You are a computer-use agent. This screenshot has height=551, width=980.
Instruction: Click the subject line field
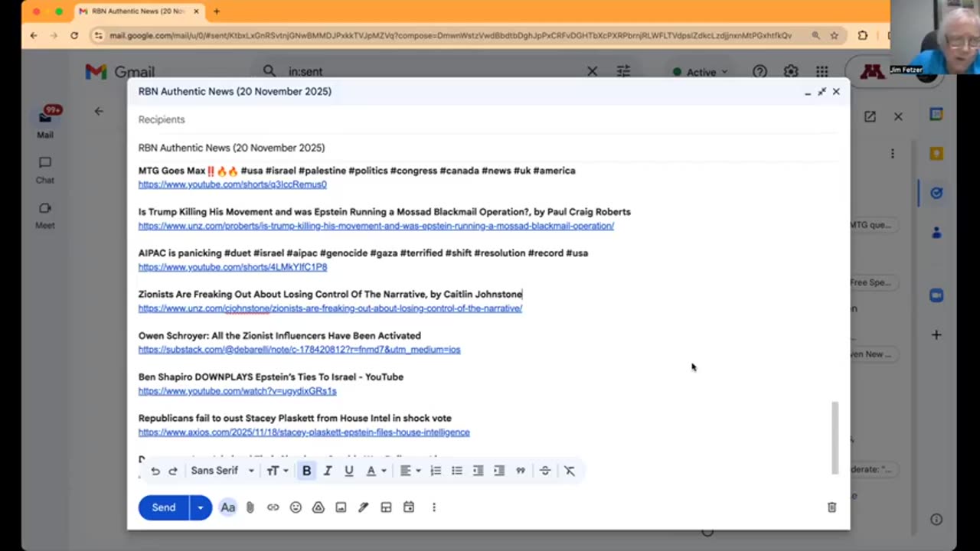click(488, 148)
